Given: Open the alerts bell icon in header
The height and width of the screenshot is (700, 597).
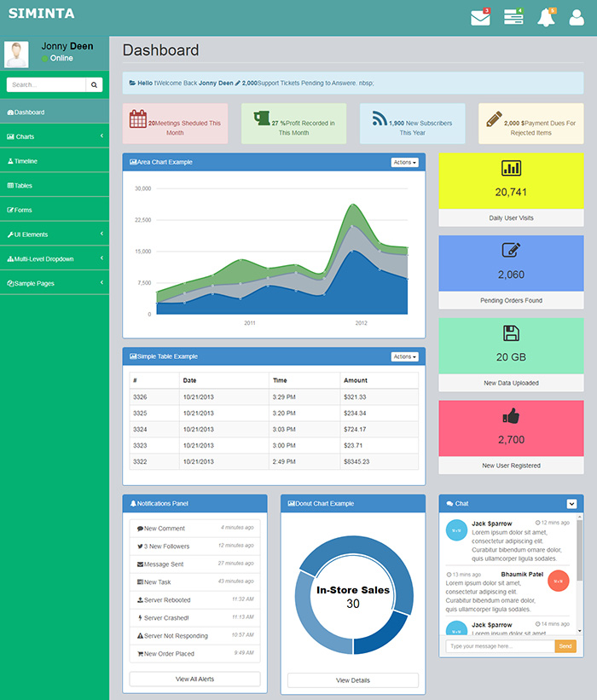Looking at the screenshot, I should [546, 18].
